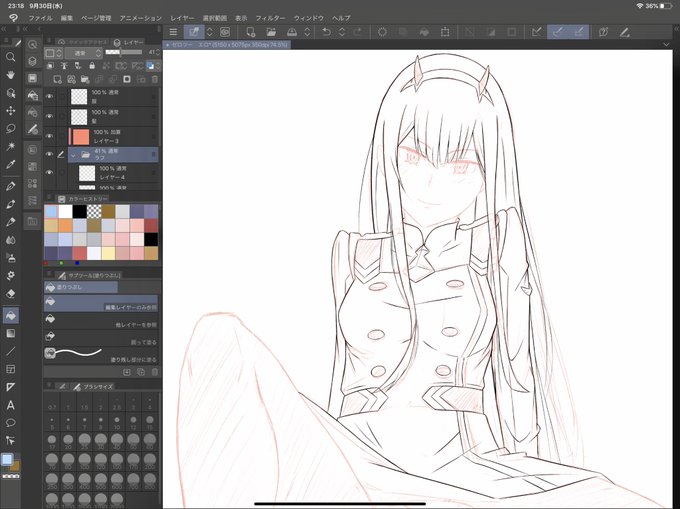Select the 編集レイヤーのみ参照 fill sub tool

coord(101,303)
